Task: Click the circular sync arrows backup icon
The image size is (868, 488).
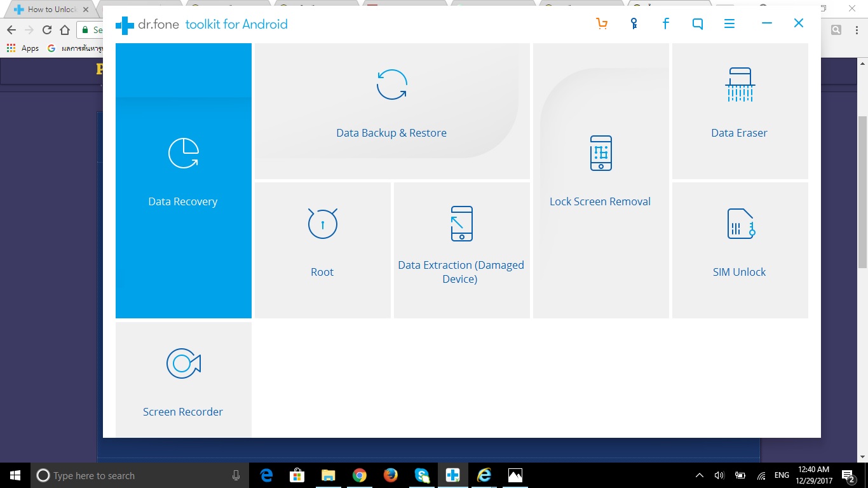Action: click(x=392, y=85)
